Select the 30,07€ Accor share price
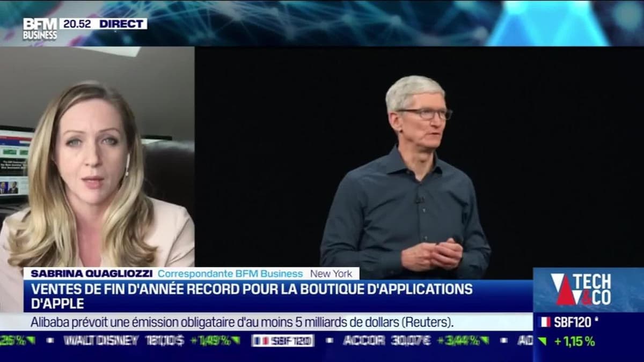This screenshot has width=644, height=362. pyautogui.click(x=411, y=340)
